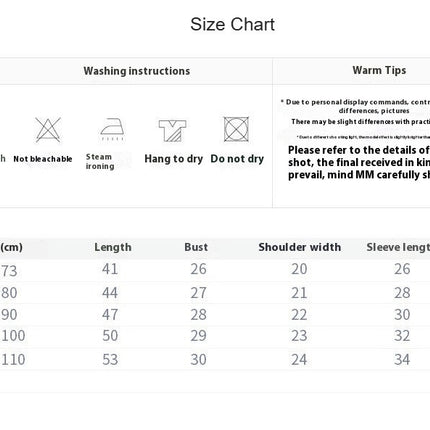
Task: Select the size 110 row
Action: point(215,359)
